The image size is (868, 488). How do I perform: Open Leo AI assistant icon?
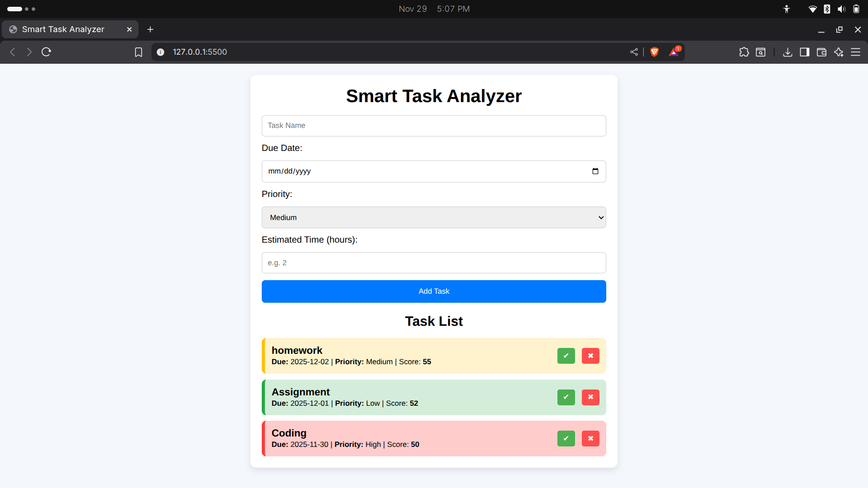pyautogui.click(x=839, y=52)
